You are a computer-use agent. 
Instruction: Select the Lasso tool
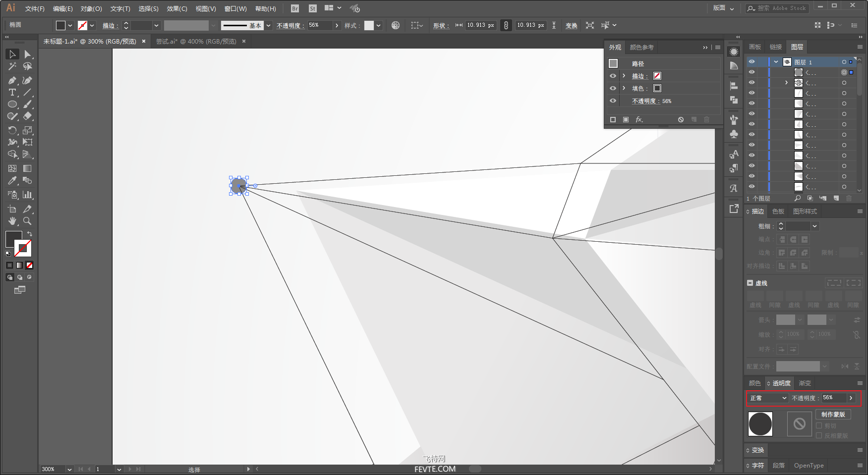(28, 66)
